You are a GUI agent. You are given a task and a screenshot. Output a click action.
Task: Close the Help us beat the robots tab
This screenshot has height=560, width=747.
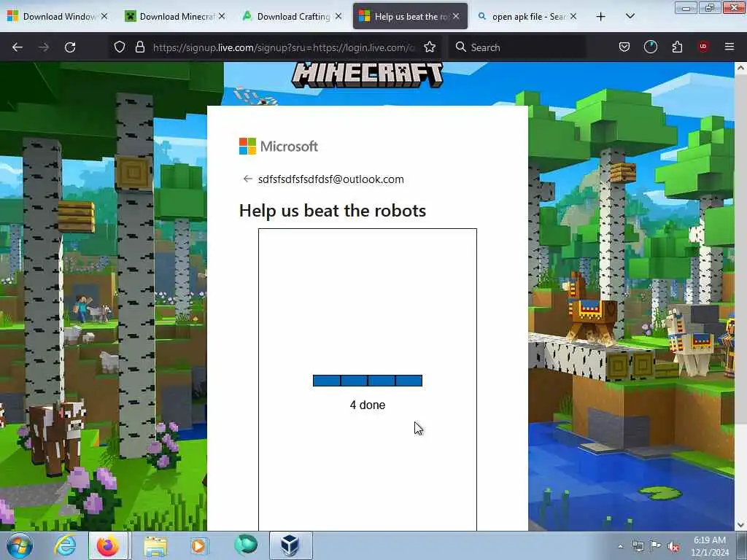456,16
